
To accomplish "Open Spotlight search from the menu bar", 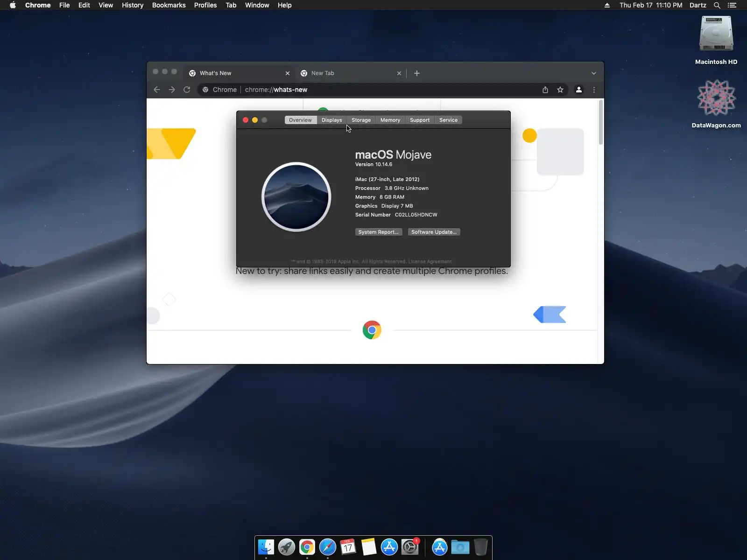I will pyautogui.click(x=717, y=5).
